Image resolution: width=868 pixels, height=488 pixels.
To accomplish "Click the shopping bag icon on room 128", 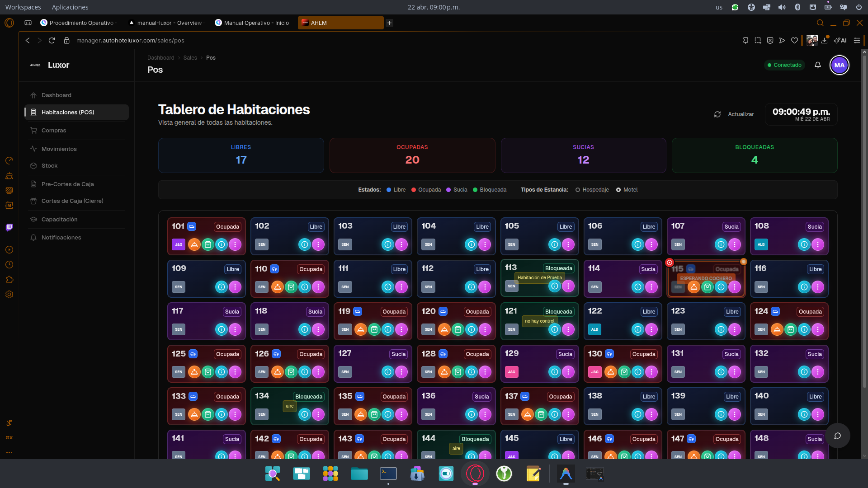I will (458, 372).
